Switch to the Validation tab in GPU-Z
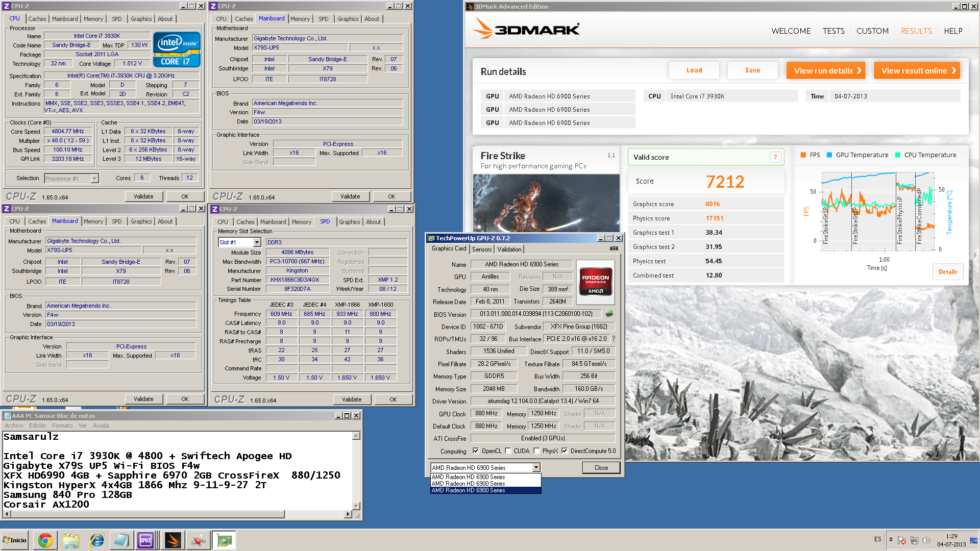 [x=509, y=249]
